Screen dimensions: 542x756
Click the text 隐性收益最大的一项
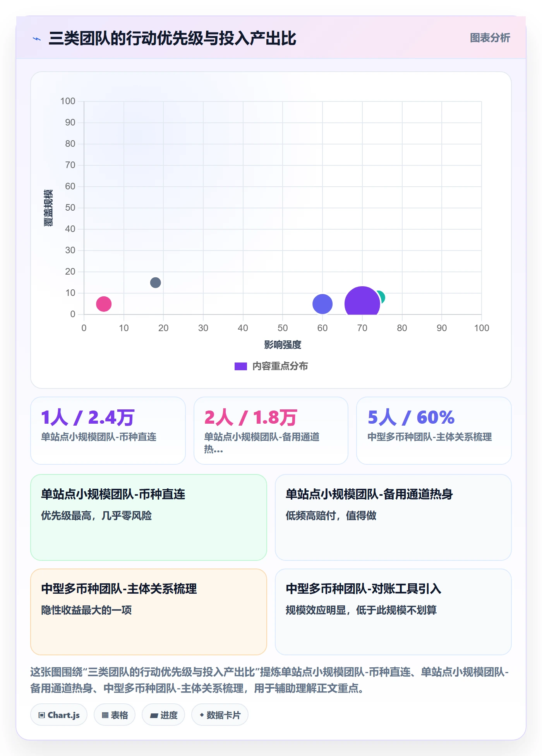[86, 610]
